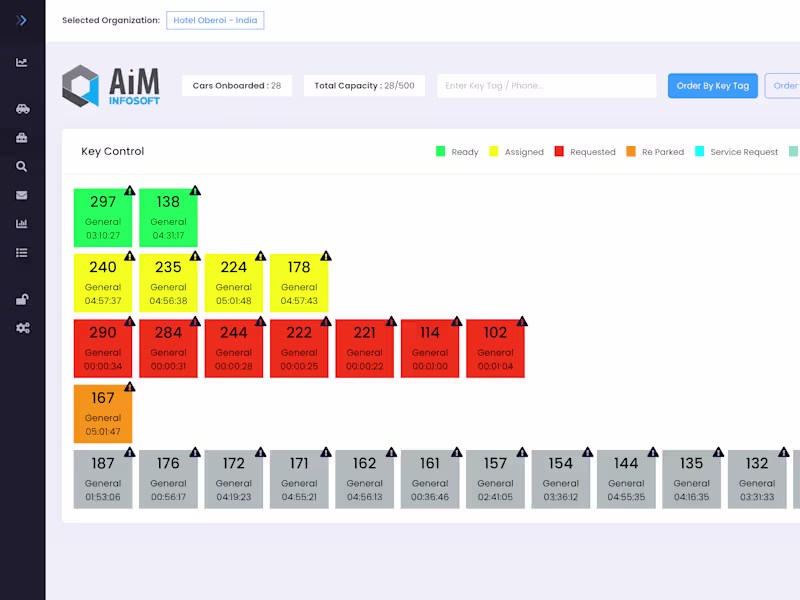Open the envelope messages sidebar icon
800x600 pixels.
(21, 195)
